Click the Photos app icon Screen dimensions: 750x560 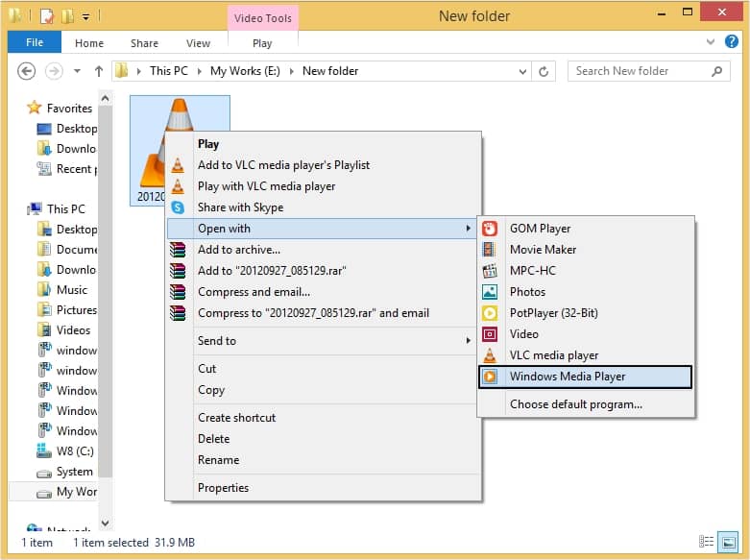tap(490, 292)
